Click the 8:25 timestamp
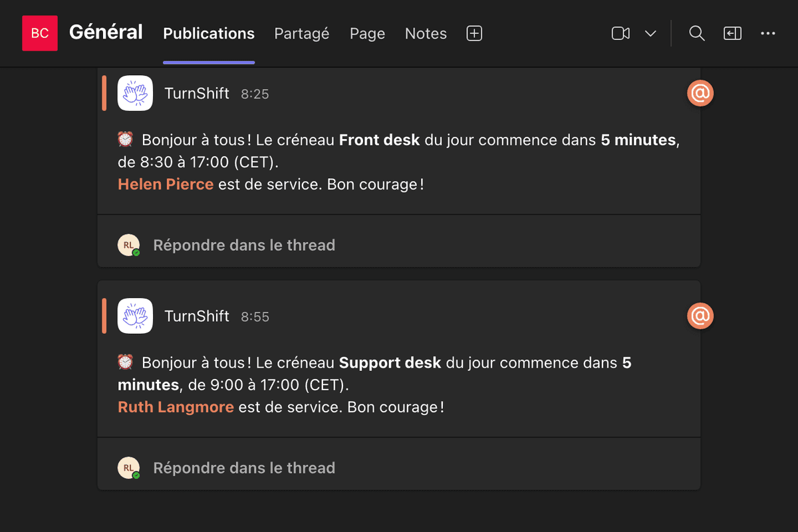Viewport: 798px width, 532px height. (x=255, y=94)
